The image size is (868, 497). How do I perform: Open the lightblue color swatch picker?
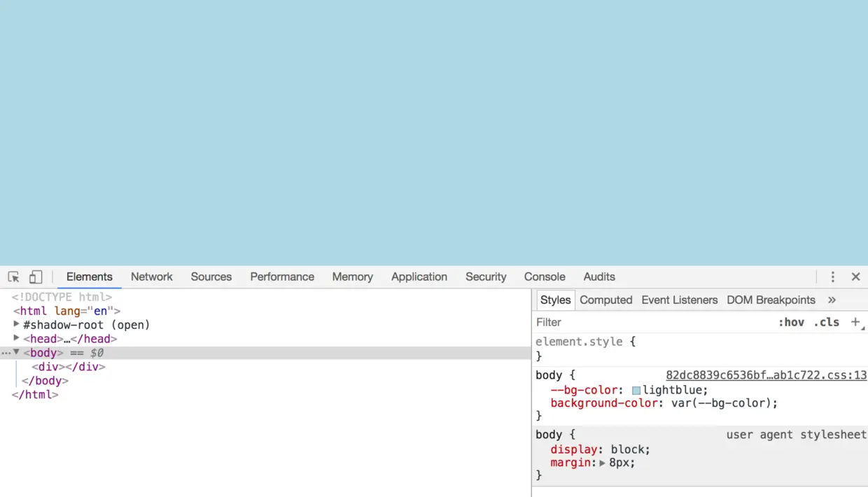coord(636,391)
